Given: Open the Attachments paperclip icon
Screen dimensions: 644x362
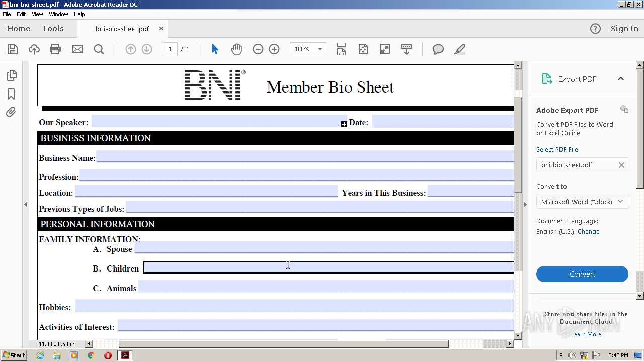Looking at the screenshot, I should (11, 112).
